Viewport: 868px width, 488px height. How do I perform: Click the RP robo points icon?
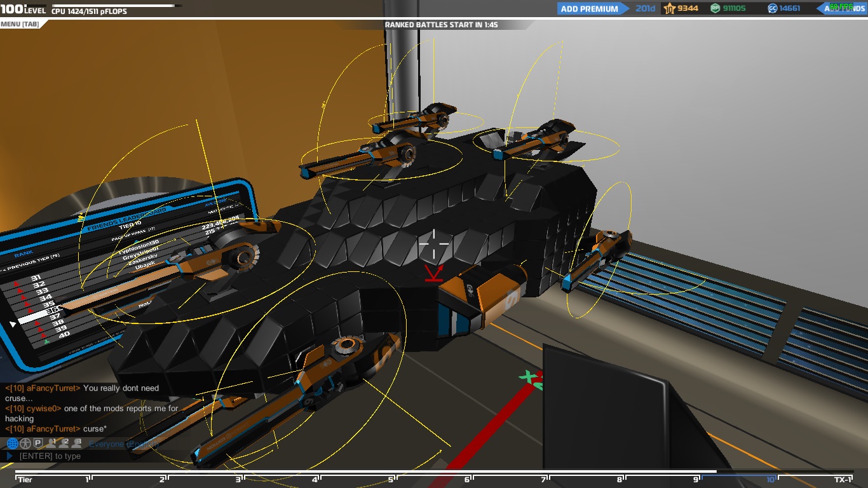(715, 8)
